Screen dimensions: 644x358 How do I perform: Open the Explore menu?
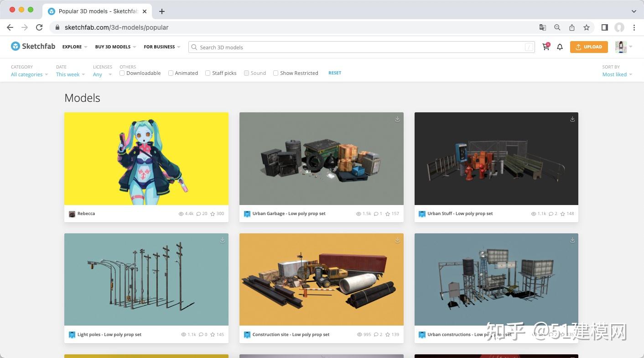pos(75,47)
